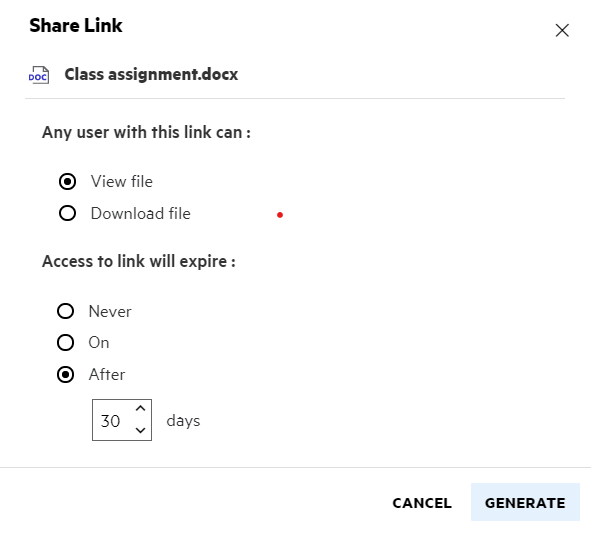Click the CANCEL button
This screenshot has width=591, height=536.
pos(422,503)
